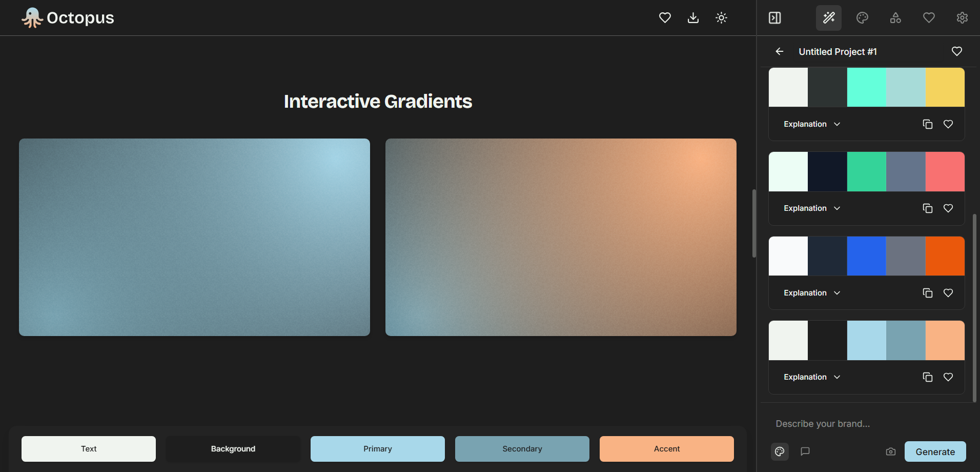
Task: Select the light blue swatch in fourth palette
Action: click(x=867, y=340)
